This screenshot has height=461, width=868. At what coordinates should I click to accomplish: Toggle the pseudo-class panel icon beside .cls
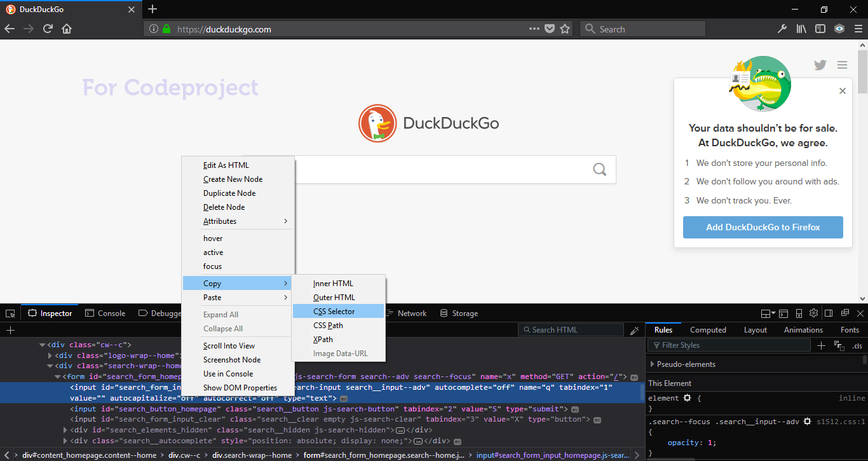(839, 345)
